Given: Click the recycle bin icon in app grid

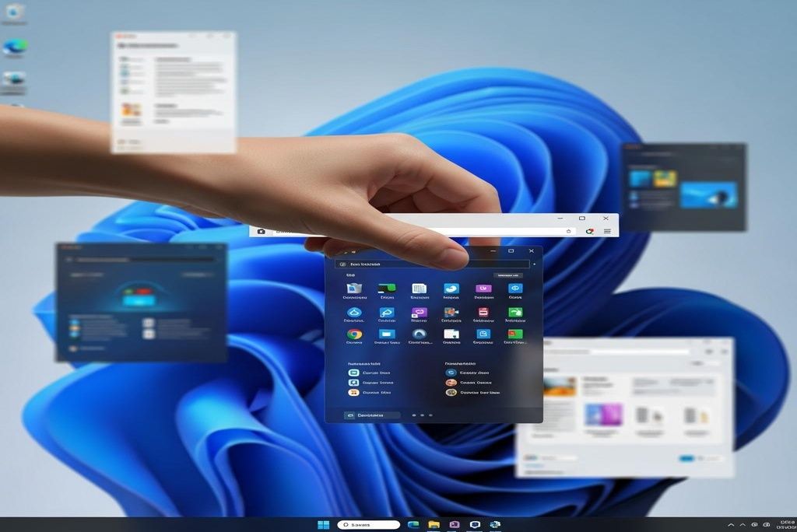Looking at the screenshot, I should tap(354, 289).
